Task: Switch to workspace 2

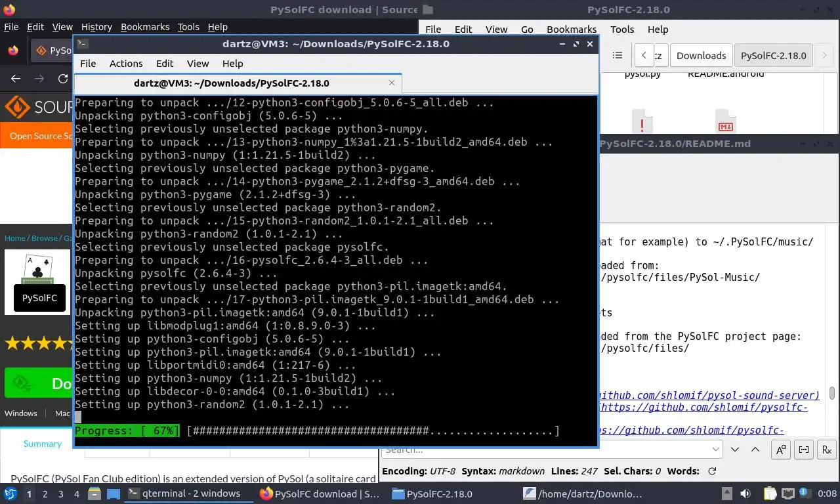Action: [x=45, y=494]
